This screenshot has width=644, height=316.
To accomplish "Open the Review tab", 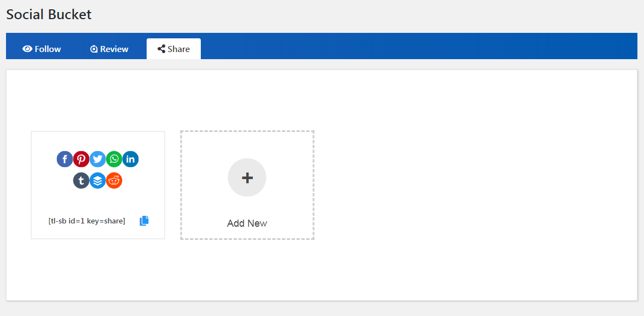I will click(x=109, y=49).
